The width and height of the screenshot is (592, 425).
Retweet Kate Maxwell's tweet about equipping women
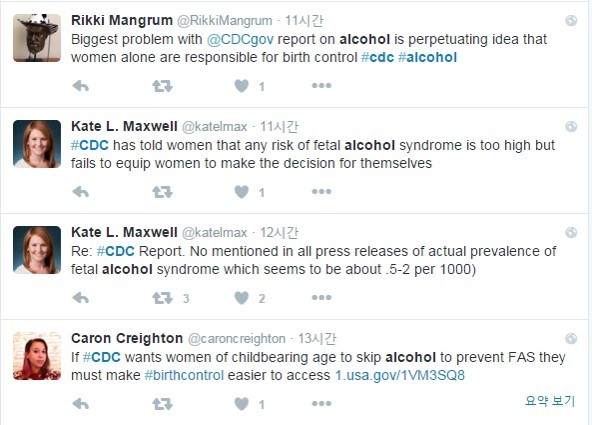coord(162,192)
